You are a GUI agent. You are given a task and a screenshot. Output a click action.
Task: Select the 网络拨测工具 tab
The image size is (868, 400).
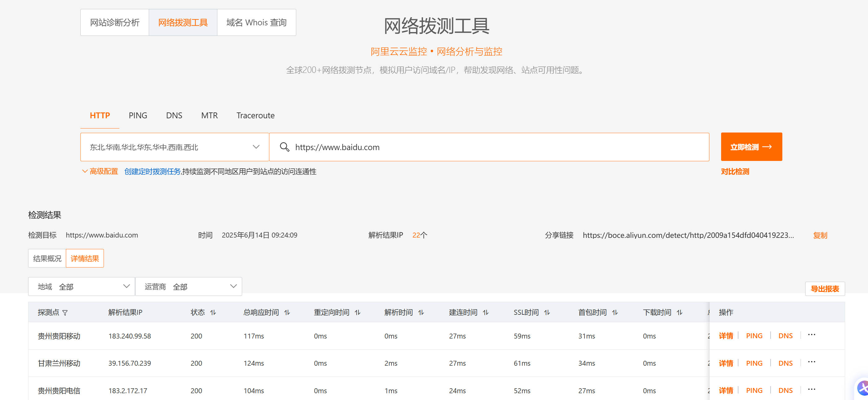tap(183, 22)
